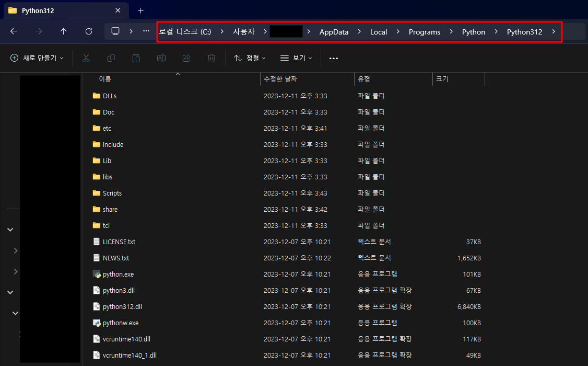
Task: Click the This PC monitor icon
Action: tap(115, 31)
